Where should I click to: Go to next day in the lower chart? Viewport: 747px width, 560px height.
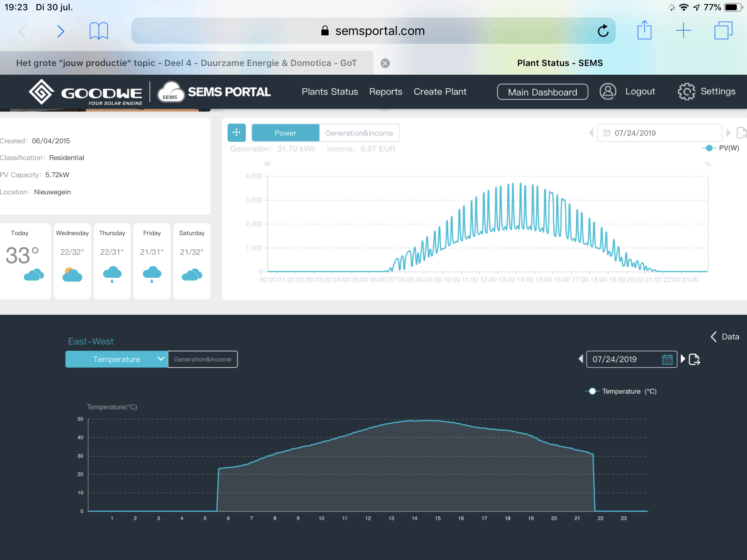(x=683, y=359)
